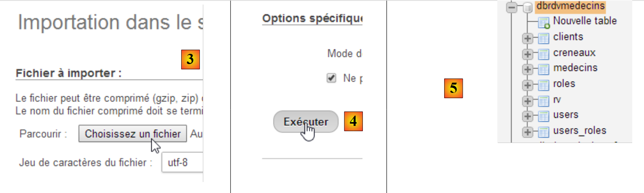Click the medecins table icon
The image size is (644, 193).
[x=544, y=69]
